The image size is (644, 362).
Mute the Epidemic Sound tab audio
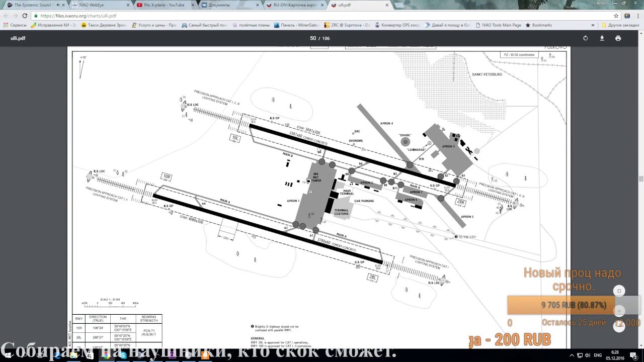59,5
